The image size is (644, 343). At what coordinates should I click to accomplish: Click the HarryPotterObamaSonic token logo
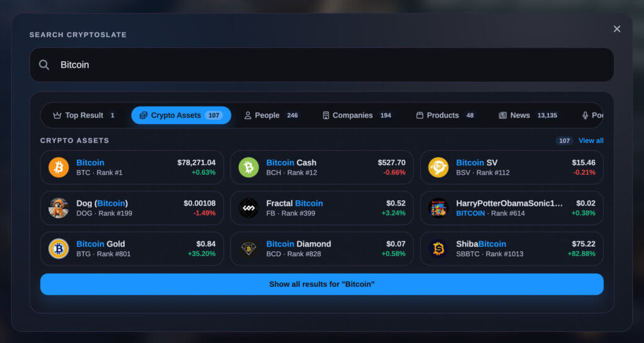[x=438, y=208]
